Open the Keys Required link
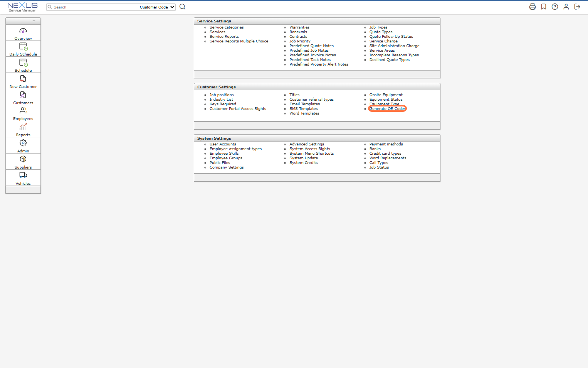Screen dimensions: 588x368 pos(223,104)
